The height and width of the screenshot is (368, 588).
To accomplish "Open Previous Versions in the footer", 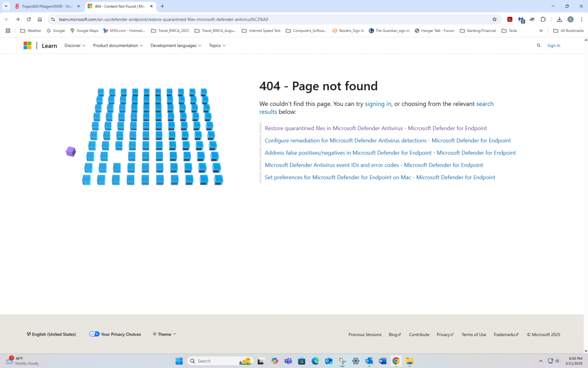I will pyautogui.click(x=365, y=335).
